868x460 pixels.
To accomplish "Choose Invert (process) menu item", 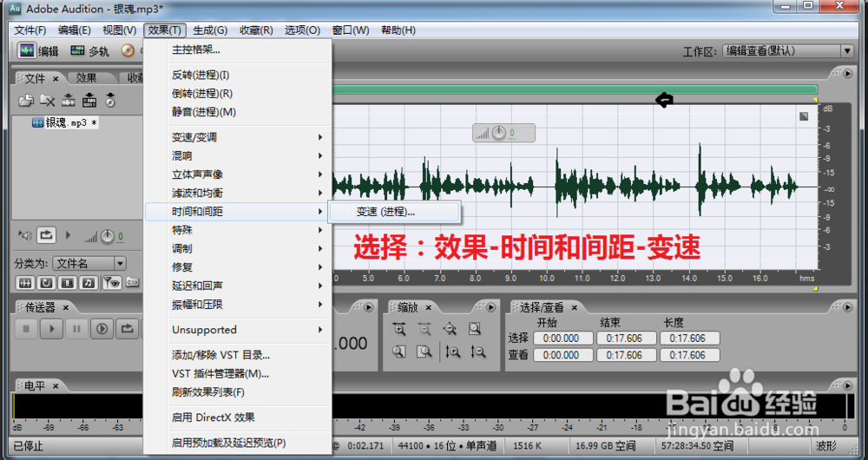I will [x=238, y=75].
